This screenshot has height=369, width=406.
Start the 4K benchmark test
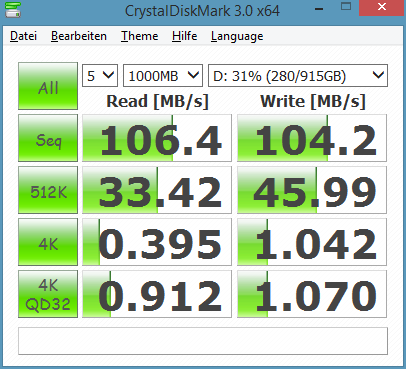(48, 242)
